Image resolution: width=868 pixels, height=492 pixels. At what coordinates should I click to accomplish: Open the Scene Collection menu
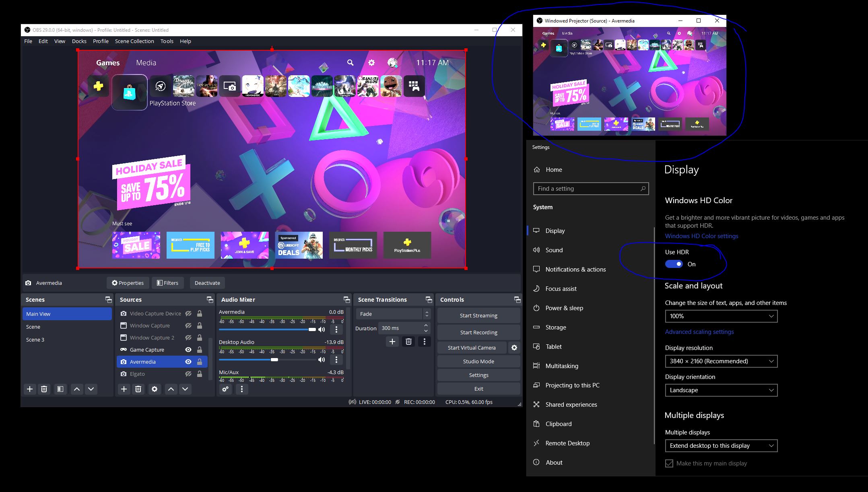[x=134, y=41]
